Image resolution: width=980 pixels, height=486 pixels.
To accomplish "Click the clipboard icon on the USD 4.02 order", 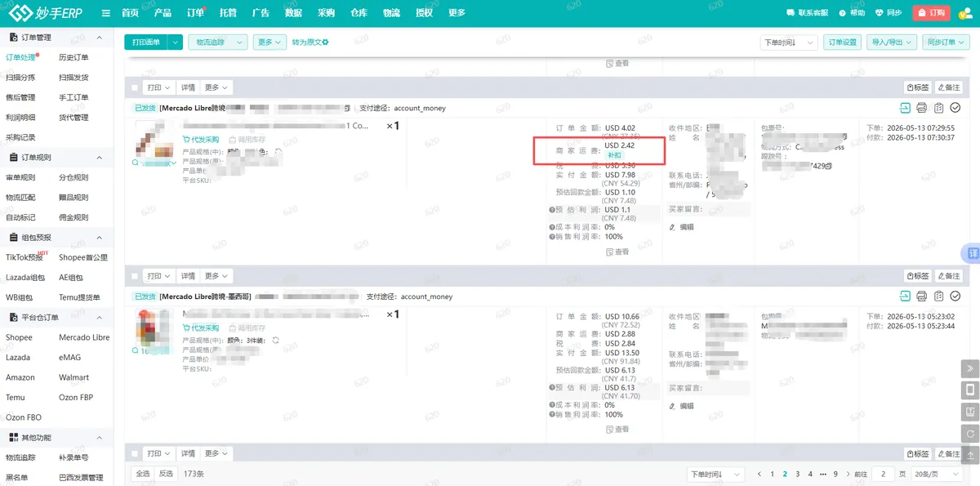I will 939,108.
